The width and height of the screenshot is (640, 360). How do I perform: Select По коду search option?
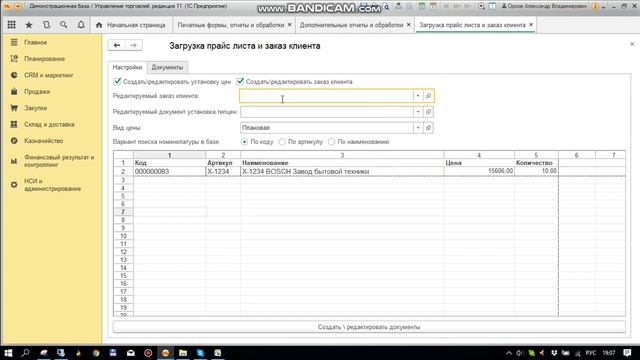[x=244, y=142]
